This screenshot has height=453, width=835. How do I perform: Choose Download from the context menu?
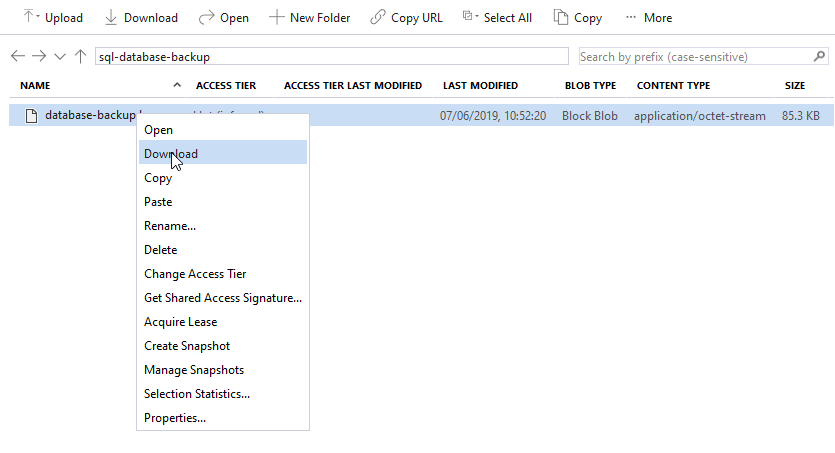(223, 154)
